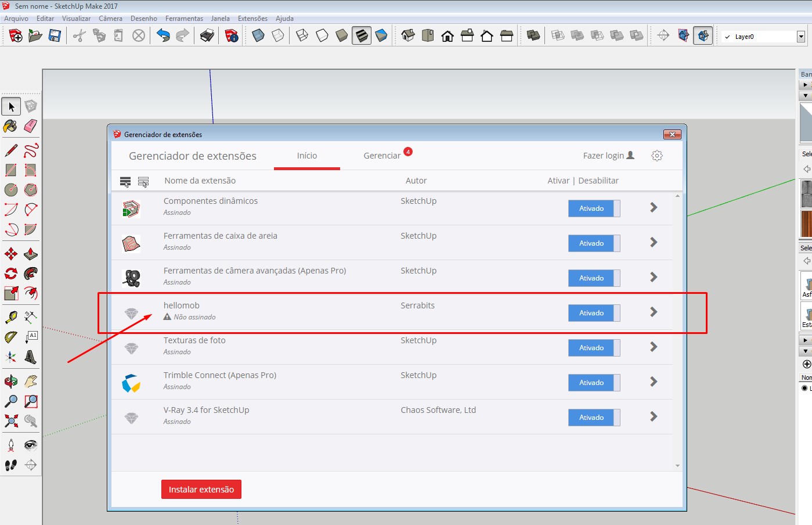Switch to Front view house icon
Viewport: 812px width, 525px height.
(447, 36)
